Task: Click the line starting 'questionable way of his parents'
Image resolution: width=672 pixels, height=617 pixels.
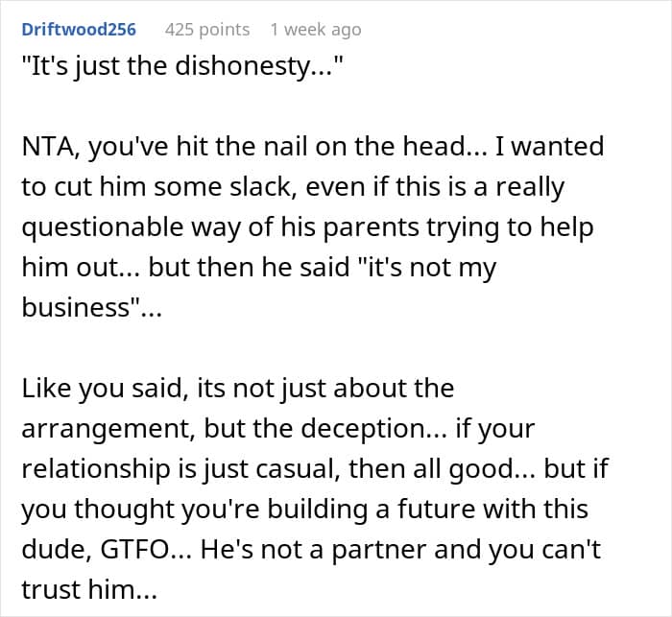Action: tap(308, 227)
